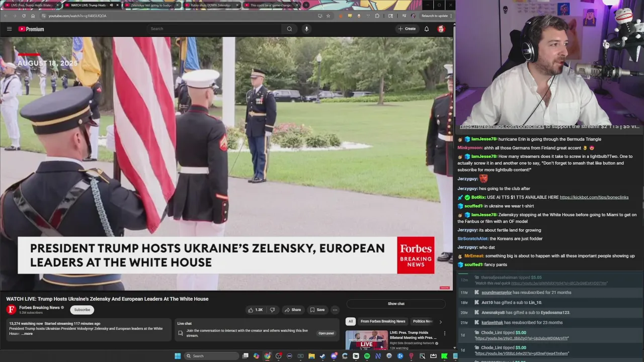644x362 pixels.
Task: Open options for LIVE Pres. Trump video
Action: [444, 333]
